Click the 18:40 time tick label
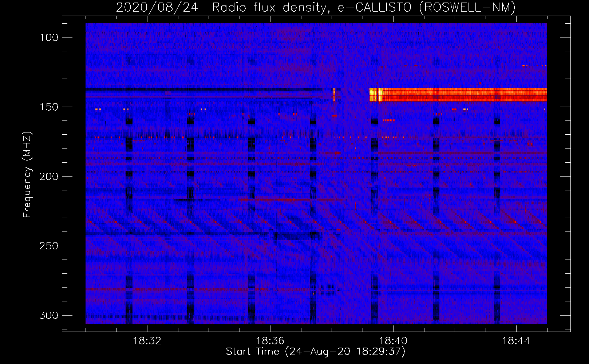Viewport: 589px width, 364px height. tap(393, 341)
